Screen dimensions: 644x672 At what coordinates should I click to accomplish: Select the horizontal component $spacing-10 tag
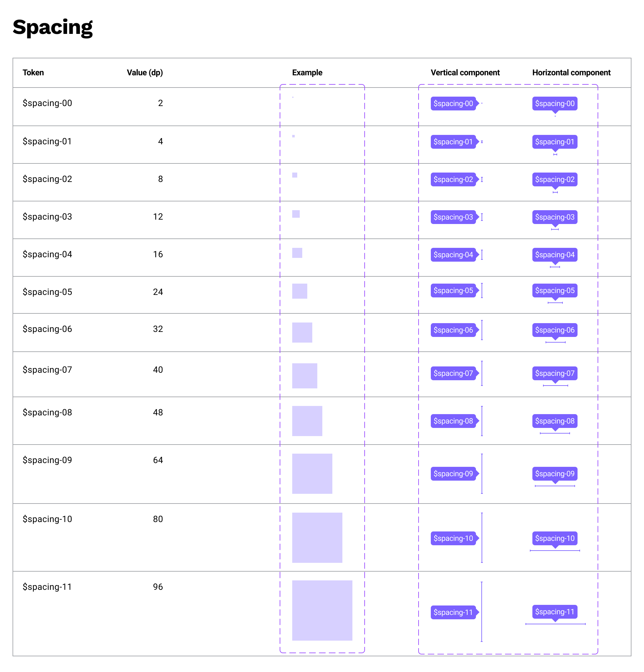554,538
